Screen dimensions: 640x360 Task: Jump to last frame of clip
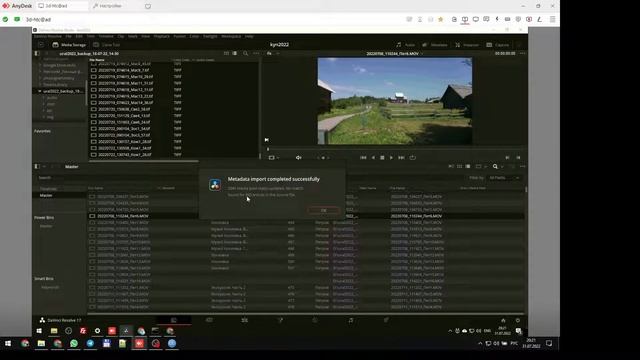(401, 158)
